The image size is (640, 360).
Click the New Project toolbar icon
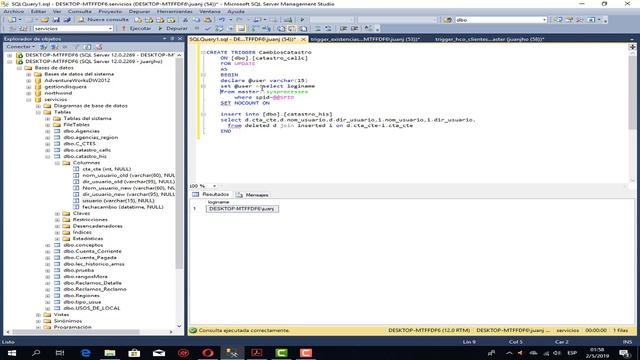12,20
